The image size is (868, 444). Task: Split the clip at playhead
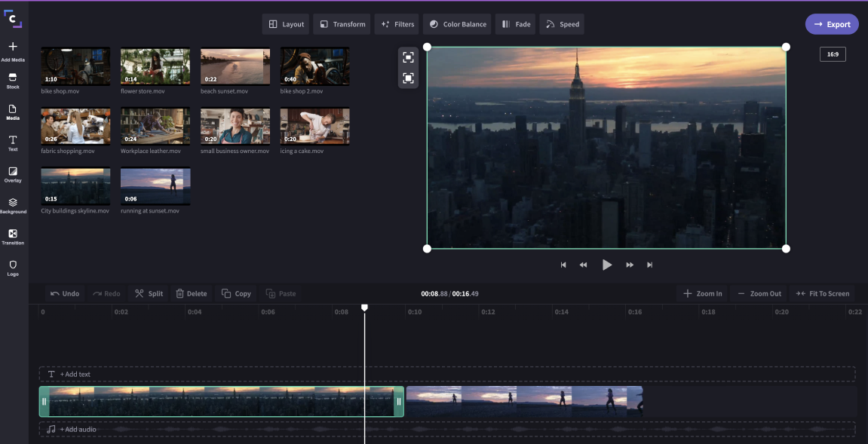point(149,293)
